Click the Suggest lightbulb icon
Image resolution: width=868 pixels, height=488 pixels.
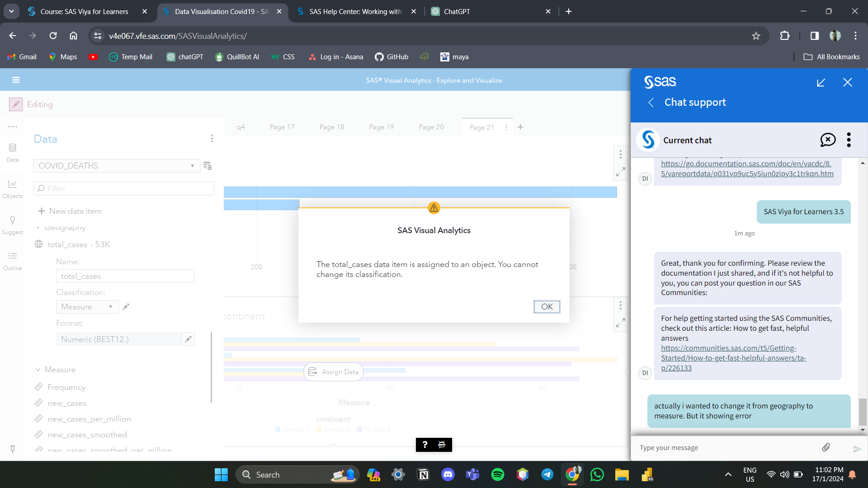12,225
